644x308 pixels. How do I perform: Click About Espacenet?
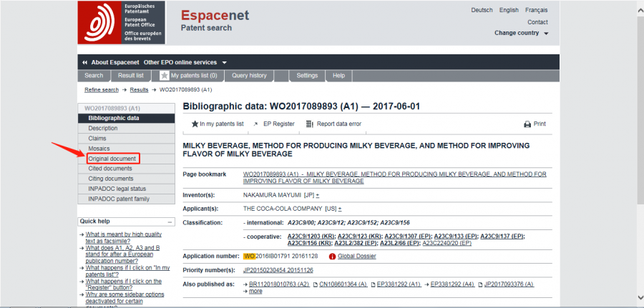point(115,62)
